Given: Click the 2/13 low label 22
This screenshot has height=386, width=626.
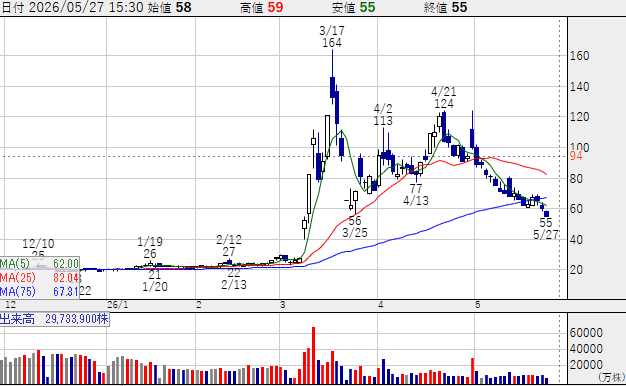Looking at the screenshot, I should pos(234,273).
